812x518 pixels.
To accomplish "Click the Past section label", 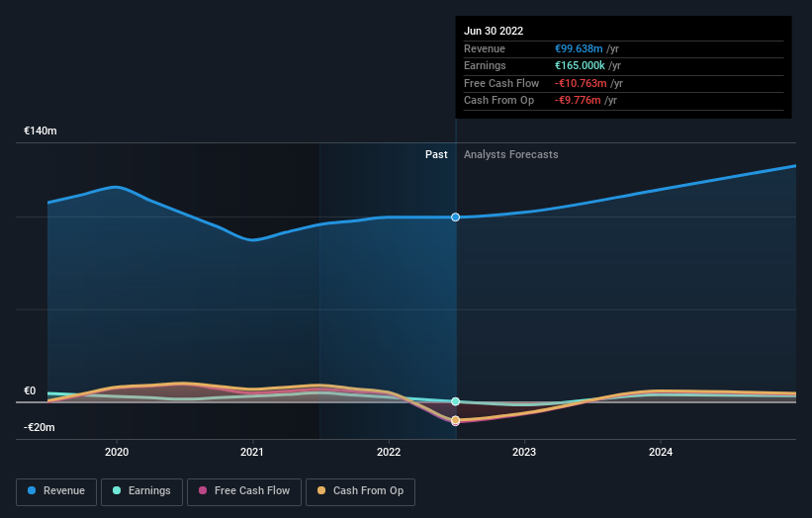I will 436,154.
